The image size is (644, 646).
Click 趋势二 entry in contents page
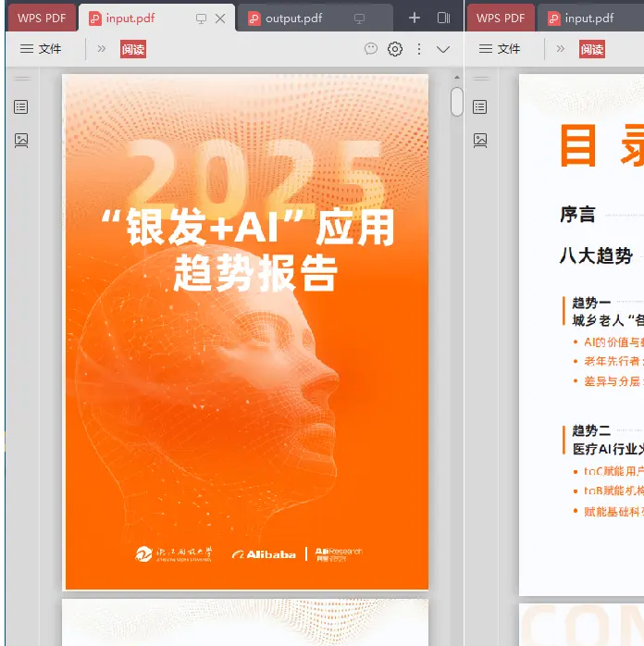click(591, 431)
